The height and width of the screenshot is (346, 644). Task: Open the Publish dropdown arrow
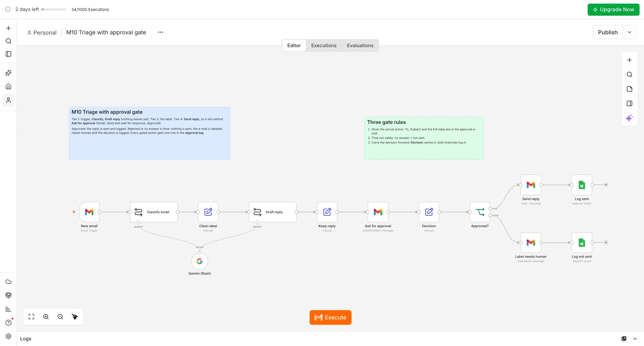pos(630,32)
